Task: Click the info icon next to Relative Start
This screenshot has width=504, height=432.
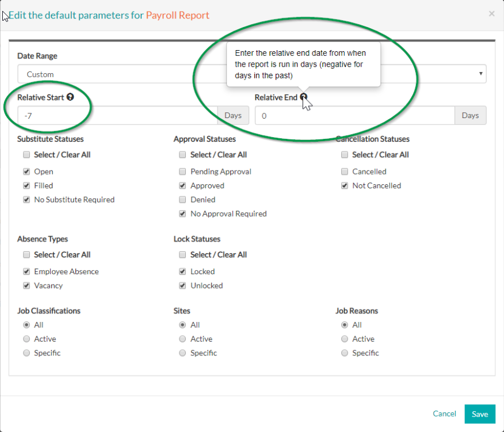Action: point(70,97)
